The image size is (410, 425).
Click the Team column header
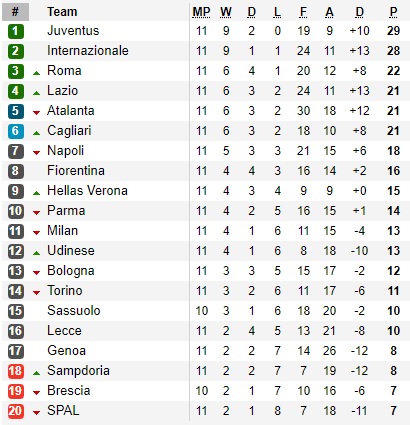click(62, 12)
